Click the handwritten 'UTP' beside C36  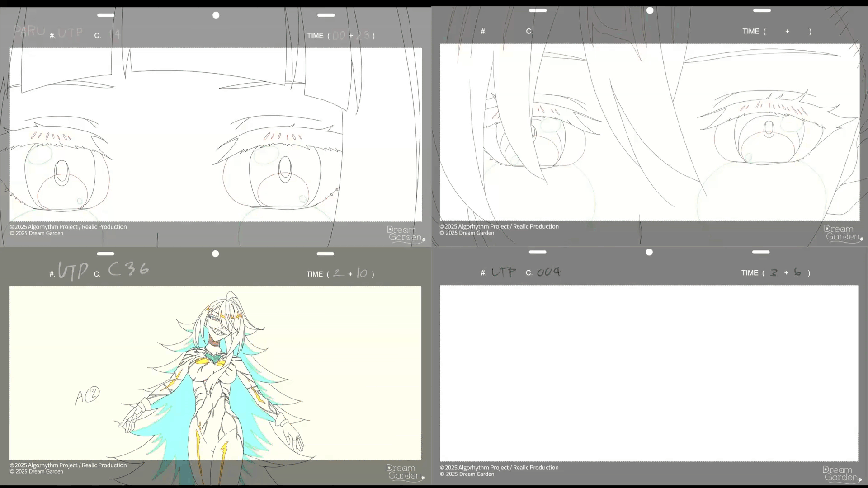(73, 271)
